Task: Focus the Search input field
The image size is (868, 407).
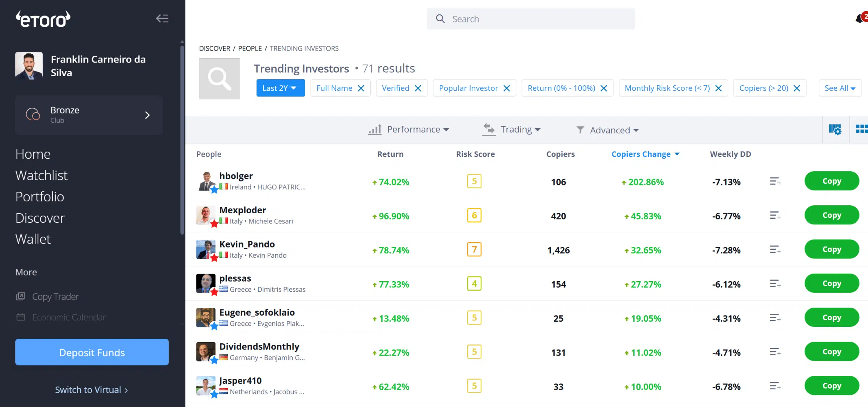Action: pyautogui.click(x=531, y=19)
